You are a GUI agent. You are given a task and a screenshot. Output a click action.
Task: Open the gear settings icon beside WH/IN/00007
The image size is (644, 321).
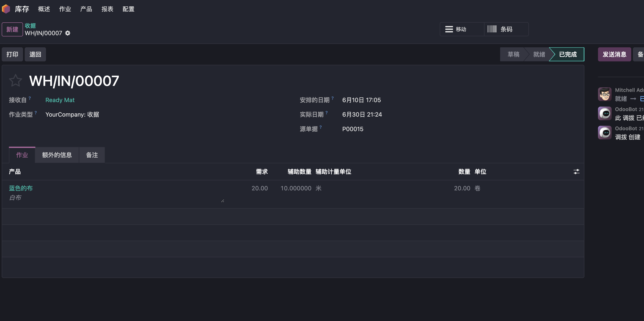coord(68,33)
